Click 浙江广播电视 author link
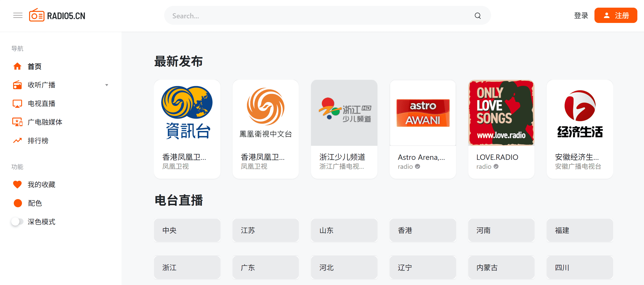This screenshot has width=644, height=285. pyautogui.click(x=342, y=166)
